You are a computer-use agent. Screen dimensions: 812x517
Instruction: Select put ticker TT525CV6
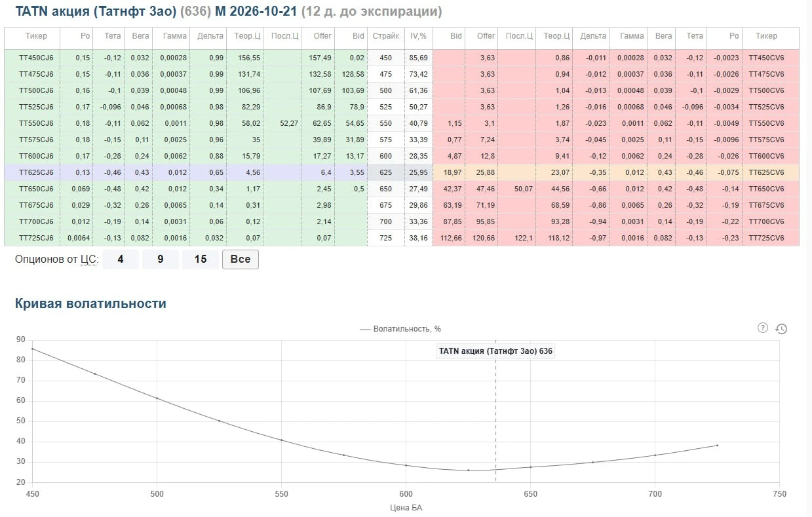click(x=767, y=107)
